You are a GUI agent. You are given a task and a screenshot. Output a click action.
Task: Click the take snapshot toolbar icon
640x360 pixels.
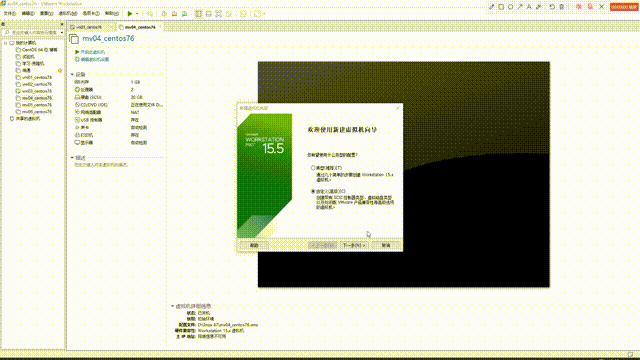coord(164,13)
